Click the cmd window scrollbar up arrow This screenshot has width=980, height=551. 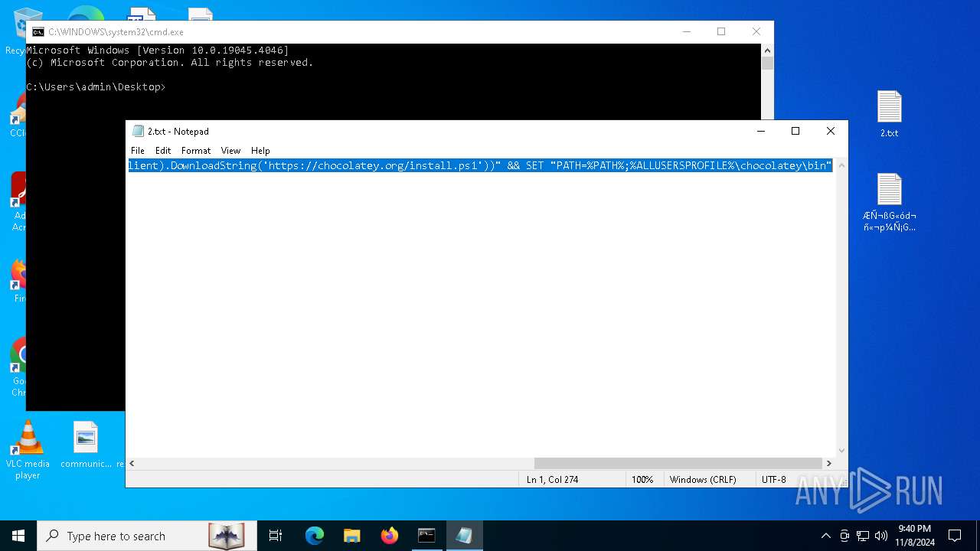pos(767,50)
